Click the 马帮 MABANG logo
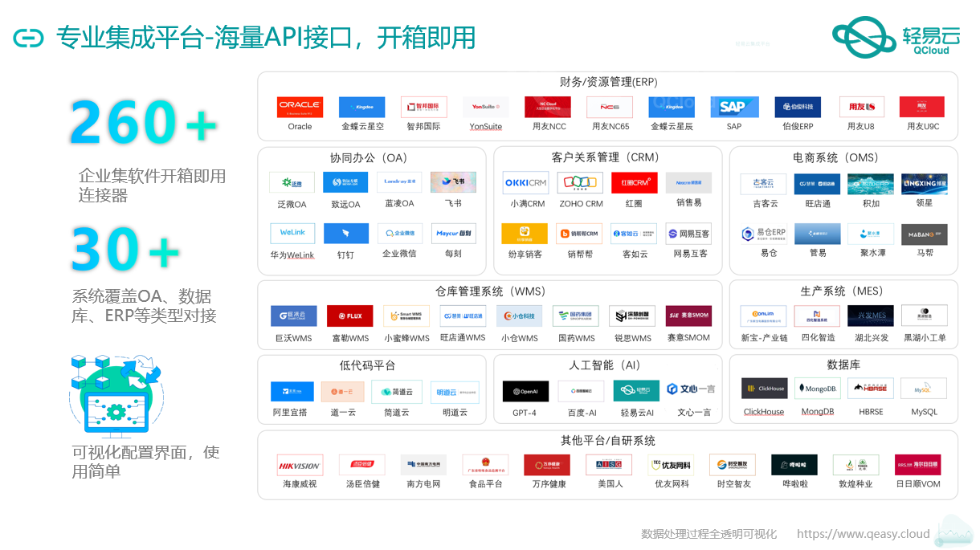Image resolution: width=980 pixels, height=550 pixels. tap(924, 234)
